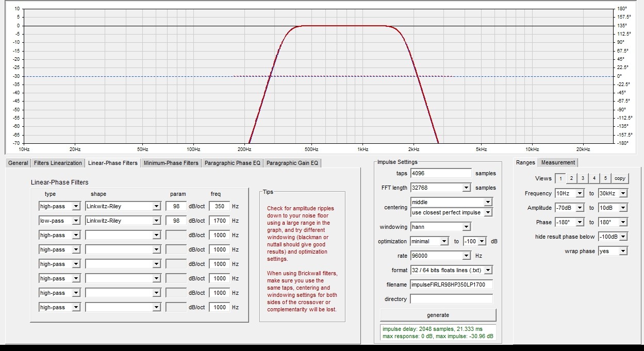This screenshot has height=351, width=644.
Task: Change the second filter's low-pass type dropdown
Action: click(60, 221)
